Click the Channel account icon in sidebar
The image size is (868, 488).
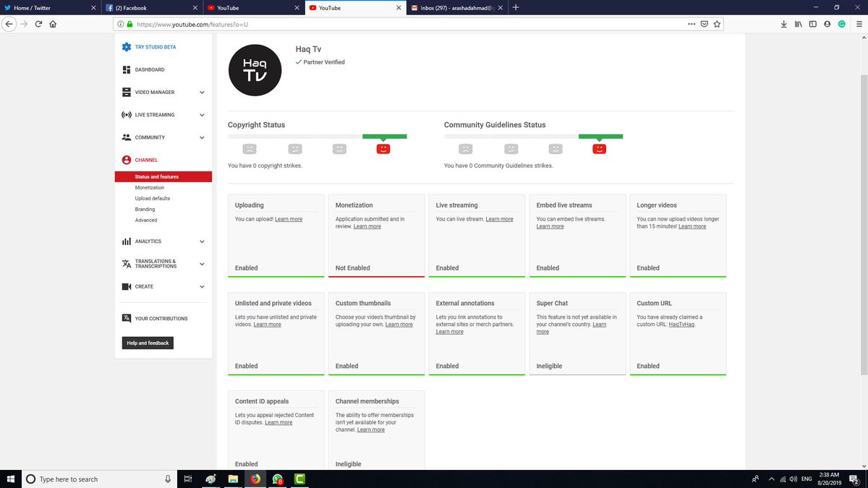[127, 160]
